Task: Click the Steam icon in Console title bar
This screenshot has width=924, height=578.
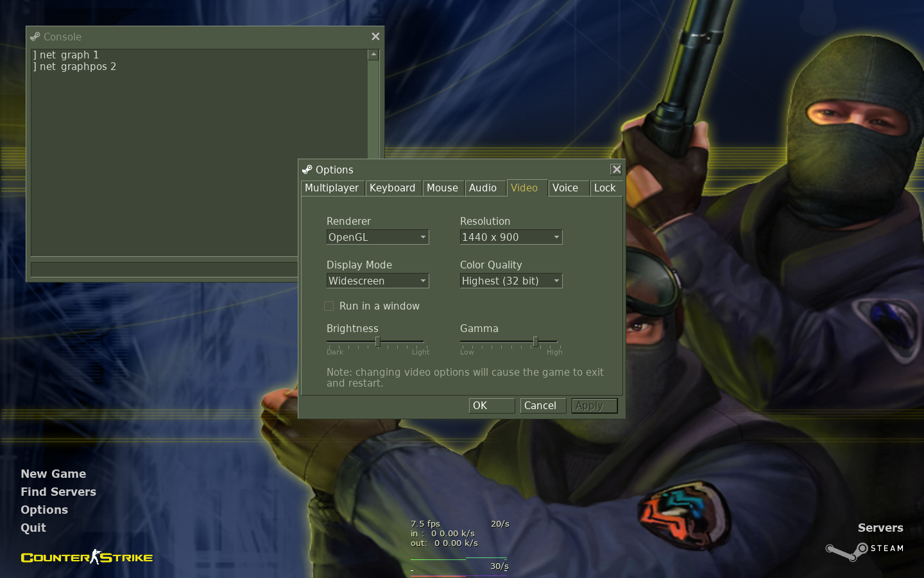Action: click(x=35, y=37)
